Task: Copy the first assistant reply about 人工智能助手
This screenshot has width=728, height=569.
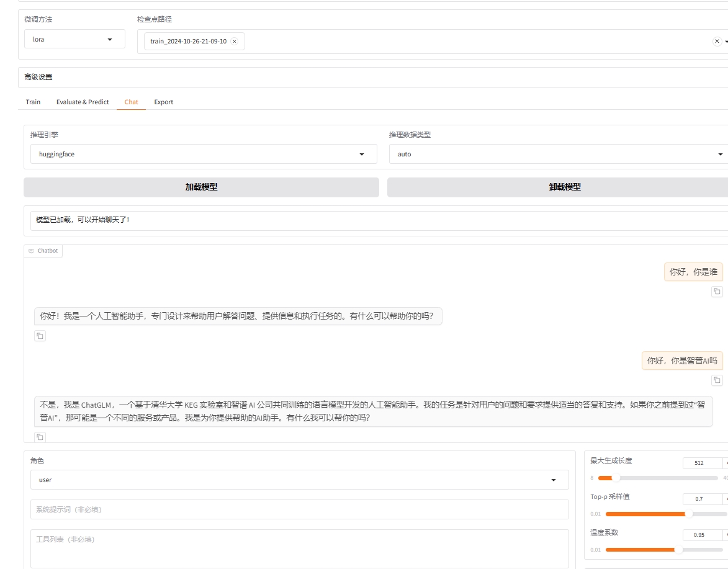Action: coord(40,336)
